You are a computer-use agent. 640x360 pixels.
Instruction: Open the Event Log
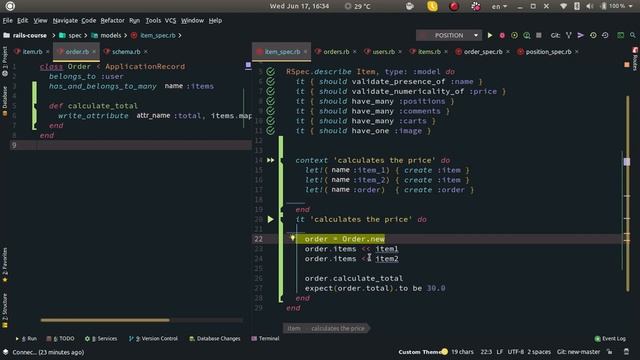click(610, 338)
